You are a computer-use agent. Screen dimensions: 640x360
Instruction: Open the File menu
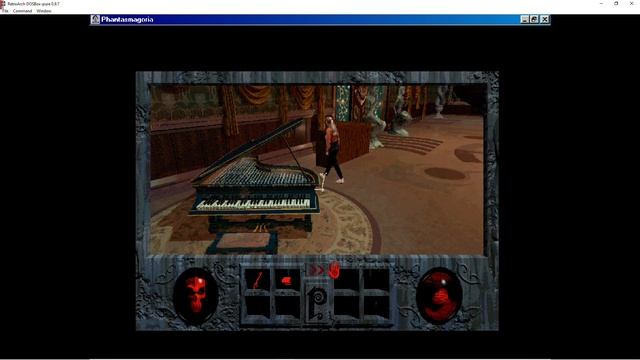[x=5, y=11]
